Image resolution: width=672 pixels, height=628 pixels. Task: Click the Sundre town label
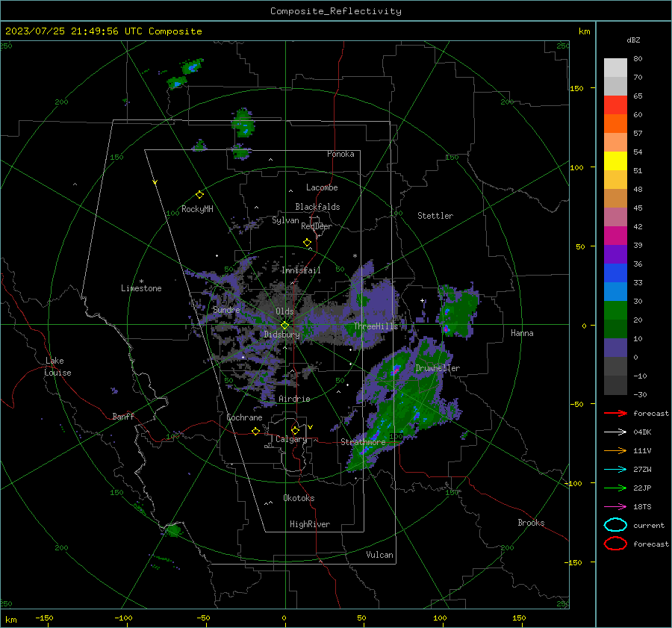[226, 310]
